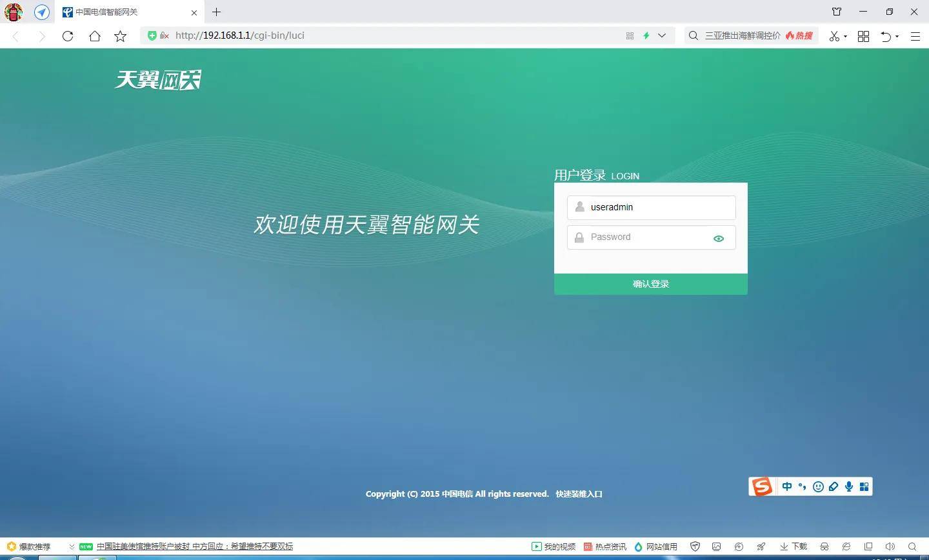Screen dimensions: 929x560
Task: Open the Sogou toolbox grid icon
Action: pyautogui.click(x=864, y=486)
